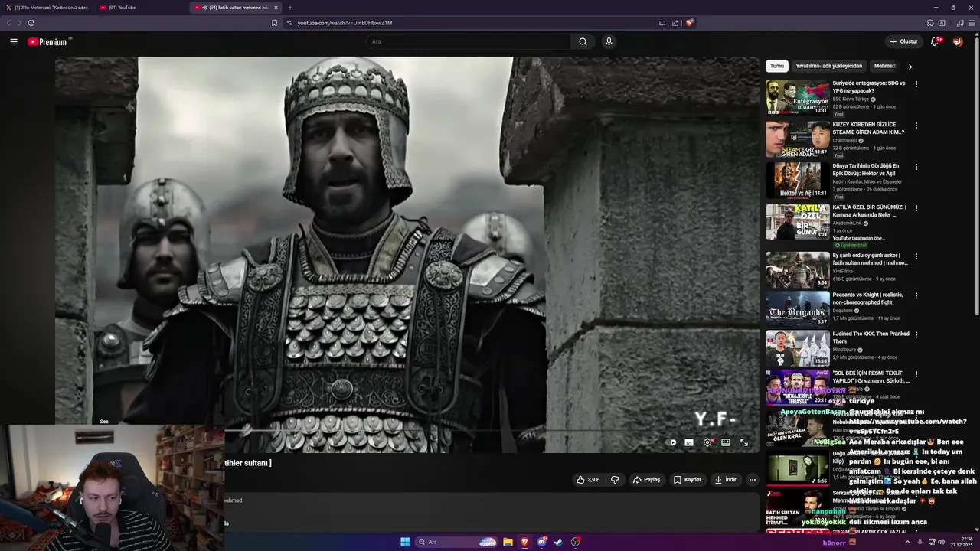Open a new browser tab
Viewport: 980px width, 551px height.
tap(289, 8)
